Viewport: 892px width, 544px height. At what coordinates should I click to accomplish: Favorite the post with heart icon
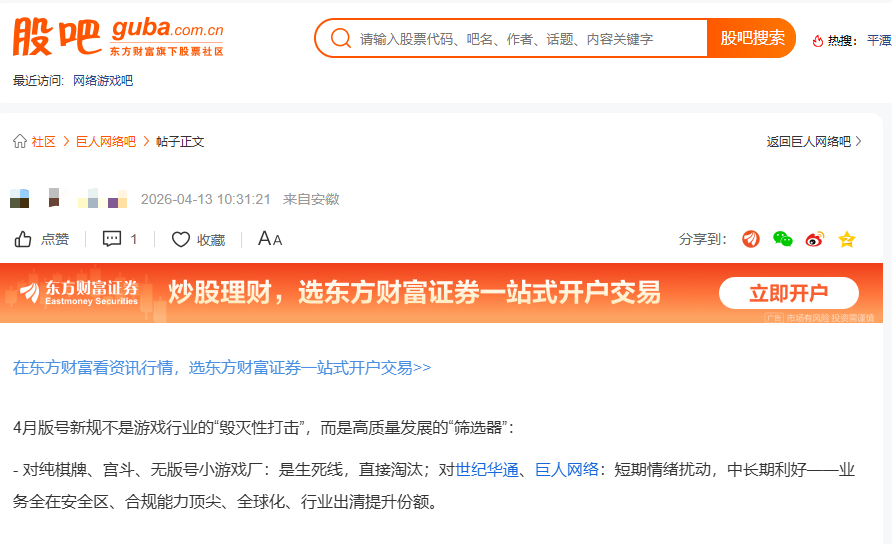181,240
